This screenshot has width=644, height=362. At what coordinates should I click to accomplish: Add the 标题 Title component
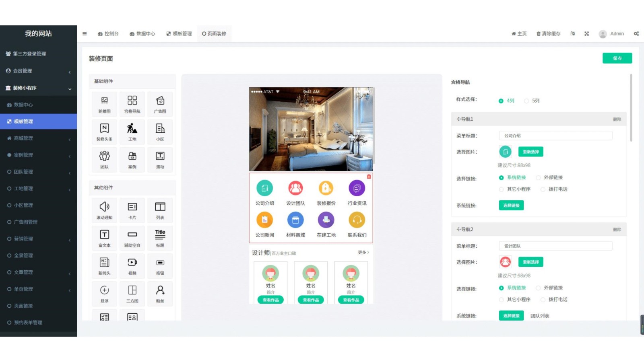click(x=160, y=238)
